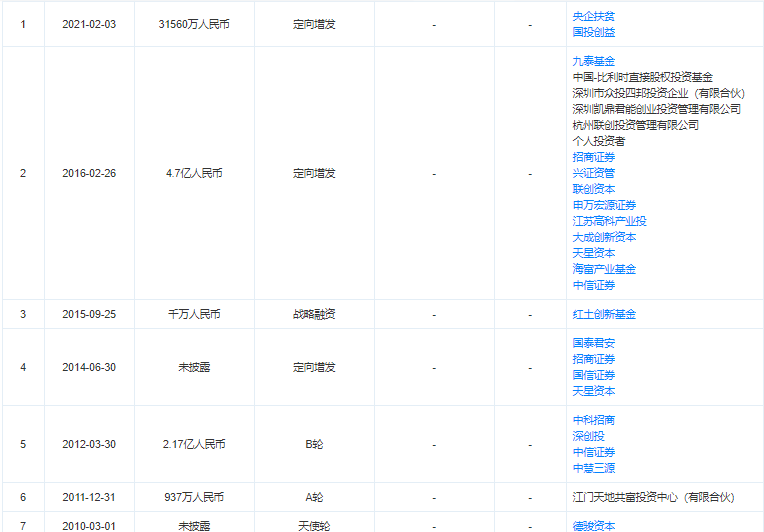The width and height of the screenshot is (764, 532).
Task: Click the text 深圳凯鼎君能创业投资管理有限公司
Action: coord(657,109)
